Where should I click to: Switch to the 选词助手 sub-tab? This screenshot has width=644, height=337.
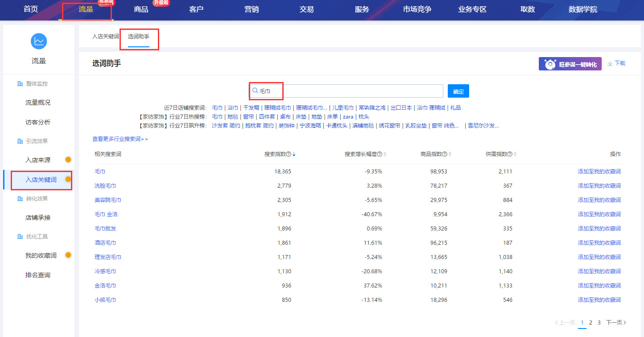tap(139, 37)
